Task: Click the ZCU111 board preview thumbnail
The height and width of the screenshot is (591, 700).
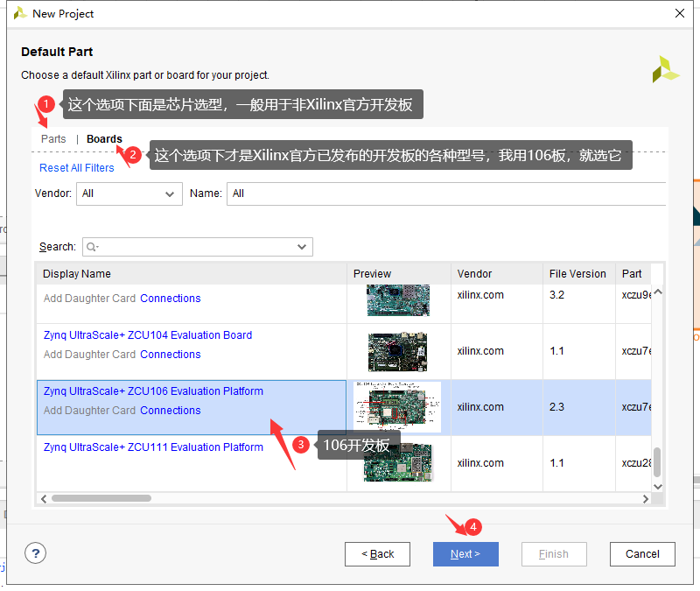Action: point(398,463)
